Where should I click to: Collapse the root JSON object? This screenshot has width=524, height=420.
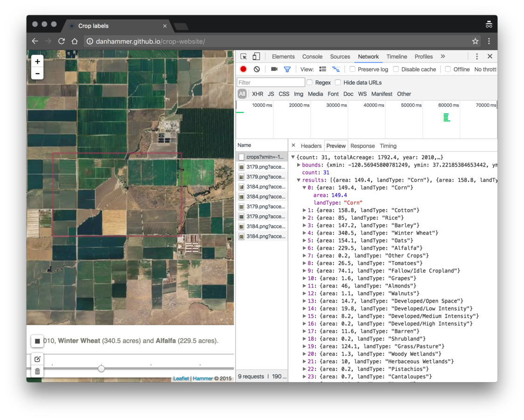(293, 157)
